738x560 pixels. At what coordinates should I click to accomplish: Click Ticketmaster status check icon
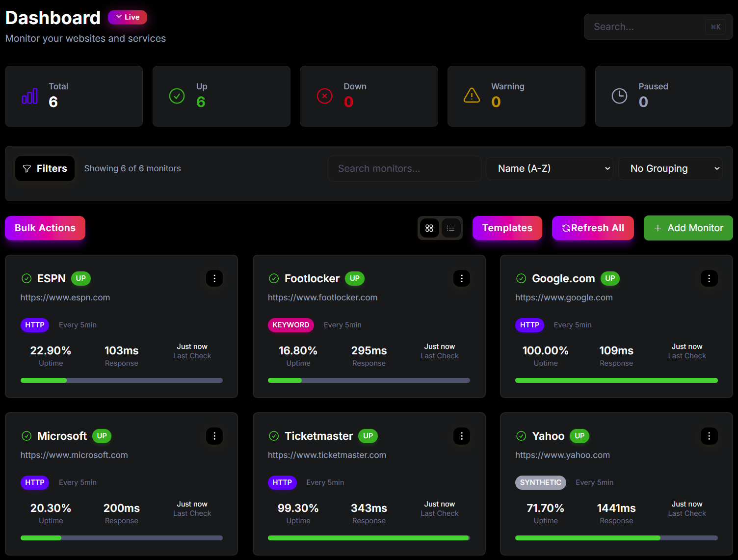coord(274,436)
